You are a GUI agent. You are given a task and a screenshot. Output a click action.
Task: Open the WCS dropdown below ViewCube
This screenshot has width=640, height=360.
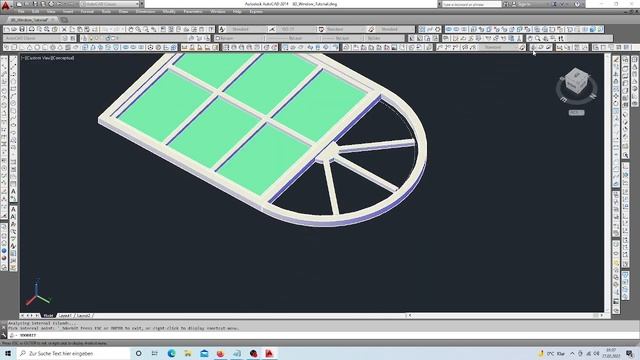click(x=576, y=113)
